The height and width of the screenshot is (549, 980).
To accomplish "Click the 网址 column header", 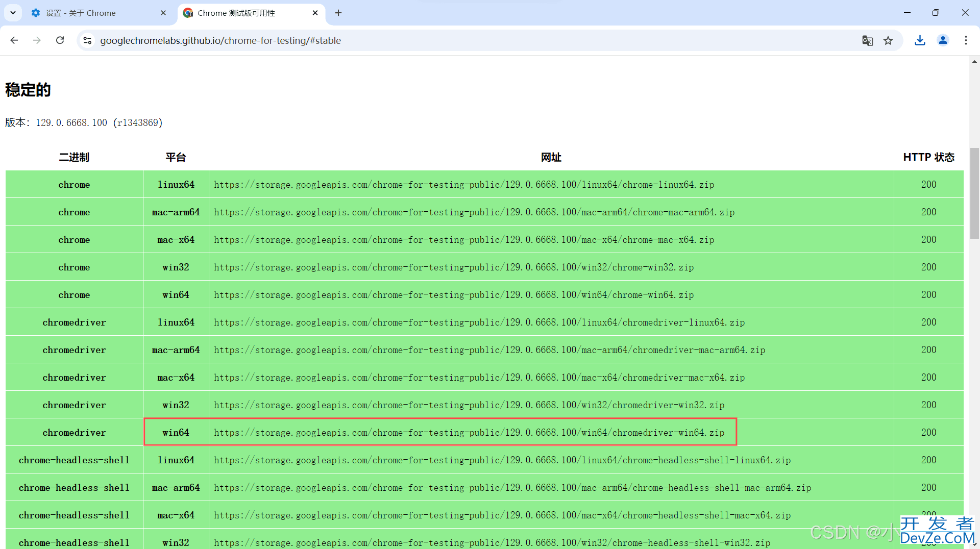I will coord(551,157).
